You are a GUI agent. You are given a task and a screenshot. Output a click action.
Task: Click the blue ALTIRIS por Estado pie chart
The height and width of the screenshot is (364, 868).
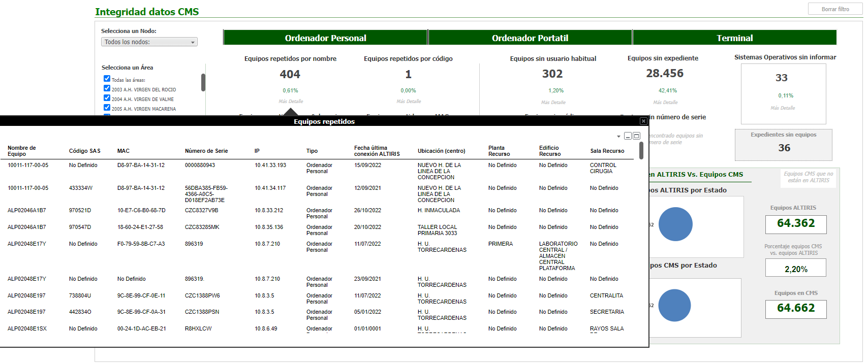click(x=675, y=224)
